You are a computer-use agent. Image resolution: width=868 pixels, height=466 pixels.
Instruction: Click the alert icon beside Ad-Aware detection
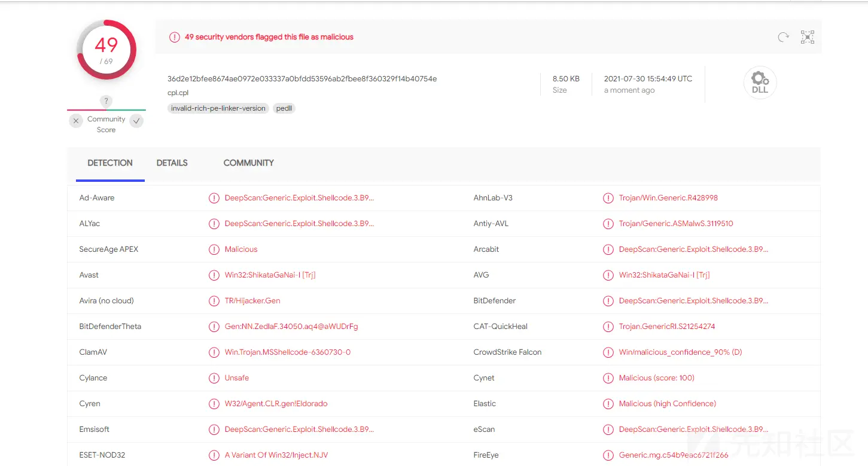pyautogui.click(x=214, y=198)
